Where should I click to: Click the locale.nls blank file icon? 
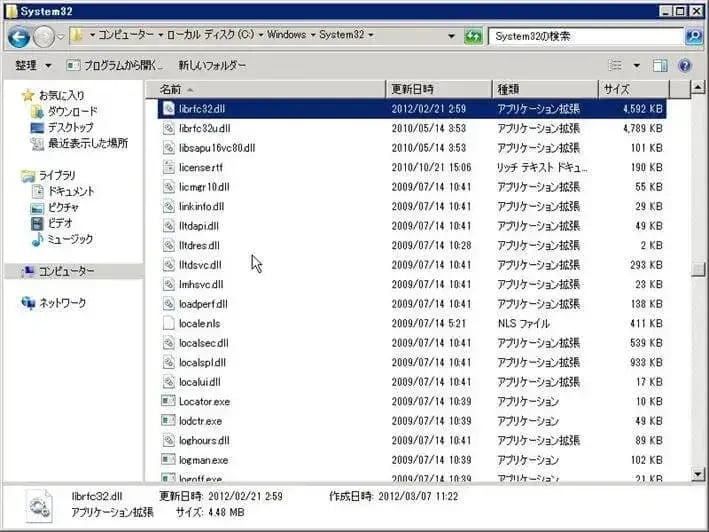click(169, 323)
